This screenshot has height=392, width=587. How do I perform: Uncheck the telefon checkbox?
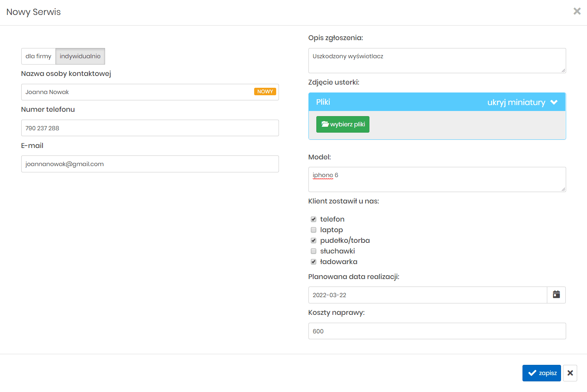tap(314, 219)
